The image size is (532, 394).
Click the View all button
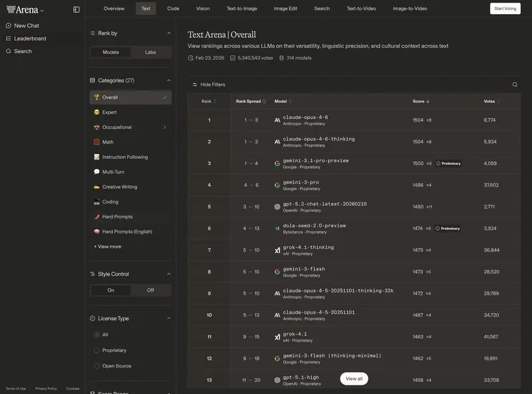[x=354, y=379]
